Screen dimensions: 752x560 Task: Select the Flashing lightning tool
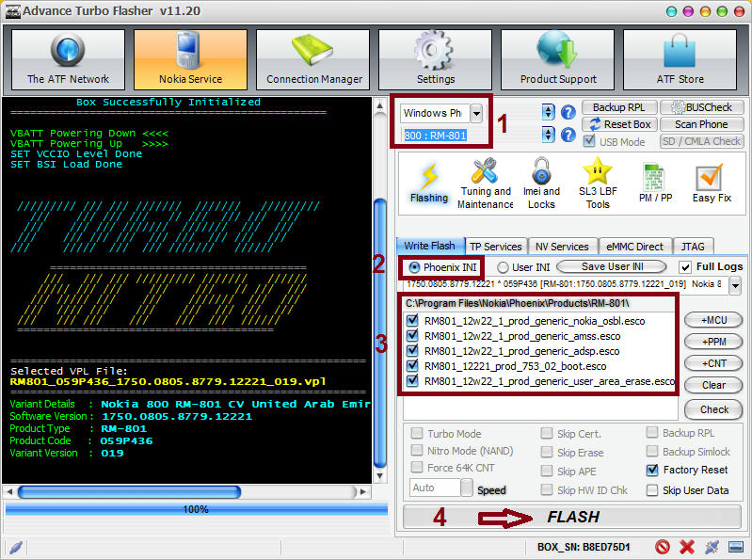(x=429, y=184)
